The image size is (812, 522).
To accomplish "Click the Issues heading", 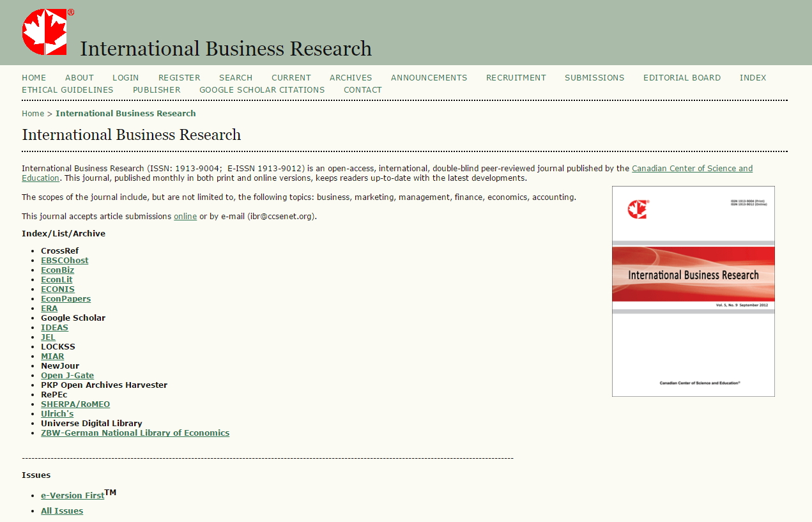I will tap(36, 475).
